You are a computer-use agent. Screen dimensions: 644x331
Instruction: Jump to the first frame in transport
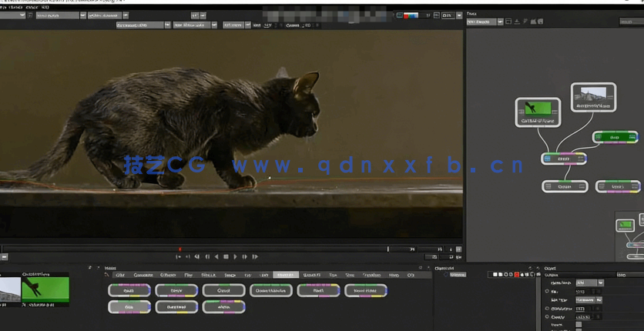point(178,257)
